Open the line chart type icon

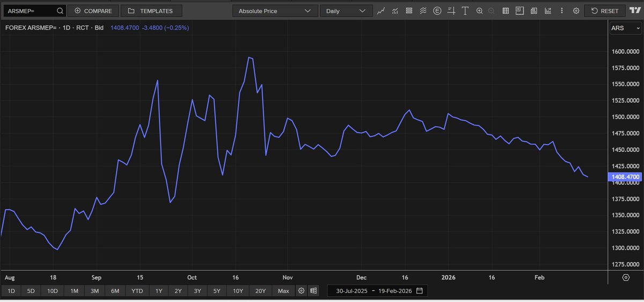[x=381, y=11]
